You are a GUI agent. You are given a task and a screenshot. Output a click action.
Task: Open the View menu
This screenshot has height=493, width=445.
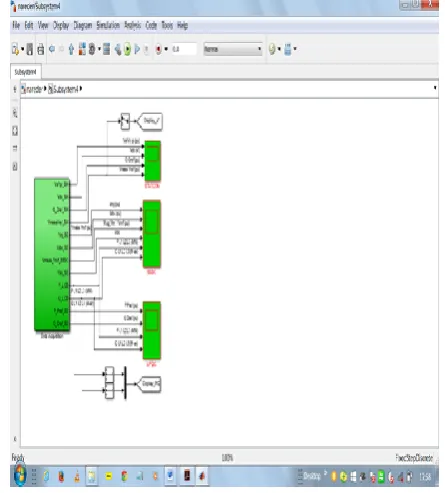point(43,25)
